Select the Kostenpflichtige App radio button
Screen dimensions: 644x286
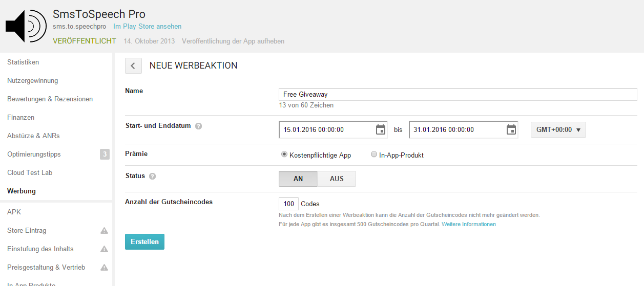coord(284,155)
